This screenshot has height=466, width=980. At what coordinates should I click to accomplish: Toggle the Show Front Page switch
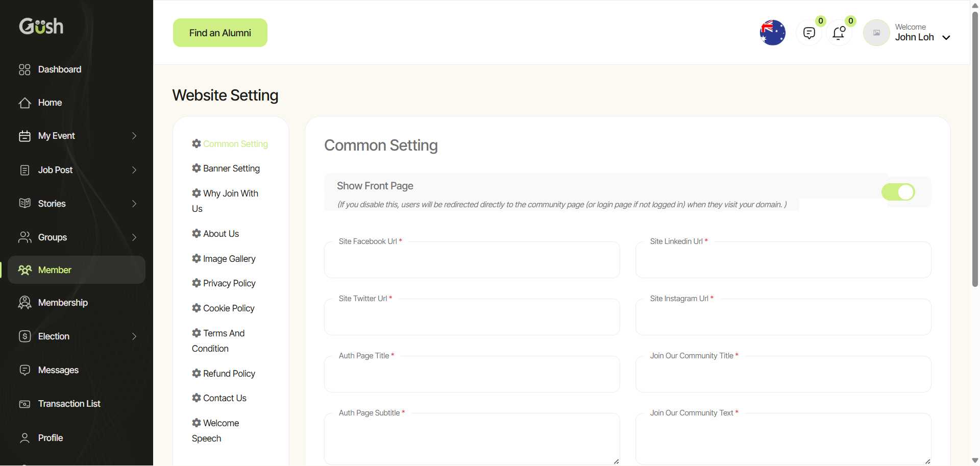tap(898, 192)
